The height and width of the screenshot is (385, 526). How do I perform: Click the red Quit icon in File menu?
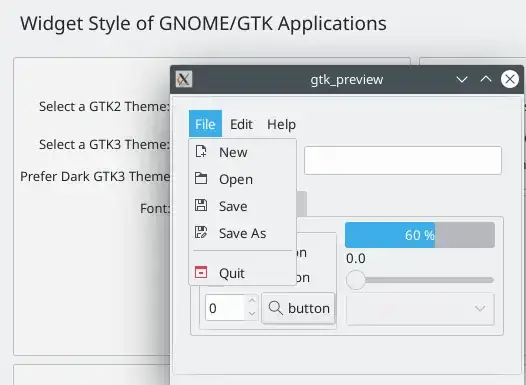[x=201, y=272]
